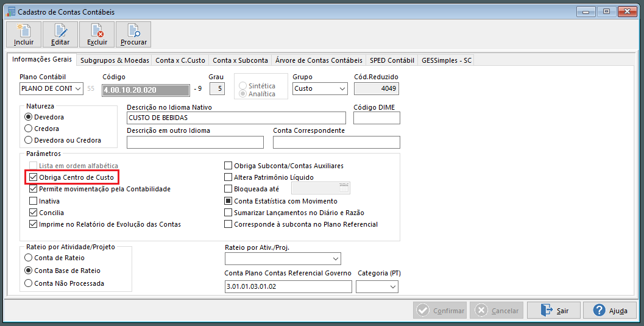Check Altera Patrimônio Líquido
The height and width of the screenshot is (326, 644).
coord(228,177)
